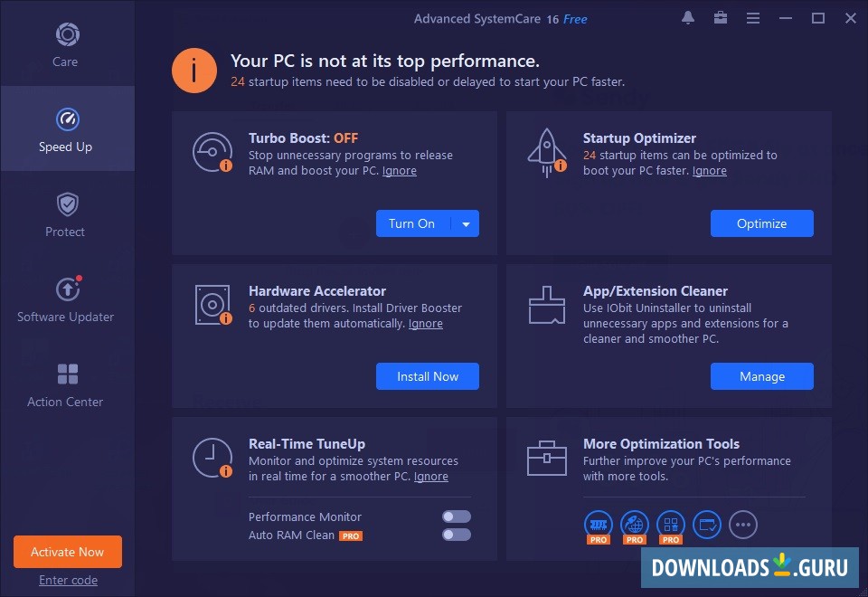Screen dimensions: 868x597
Task: Click the Enter code link
Action: point(68,580)
